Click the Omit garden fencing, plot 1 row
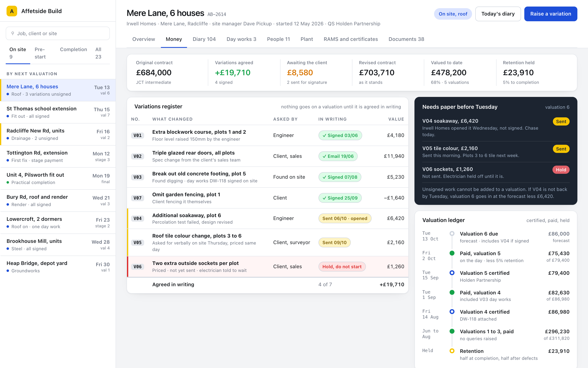Viewport: 588px width, 368px height. pos(267,198)
